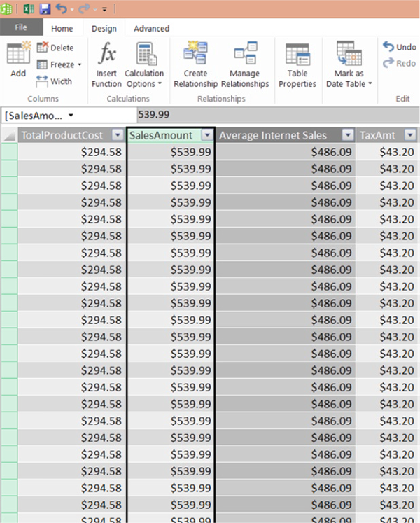Viewport: 420px width, 523px height.
Task: Click the formula bar showing 539.99
Action: coord(278,115)
